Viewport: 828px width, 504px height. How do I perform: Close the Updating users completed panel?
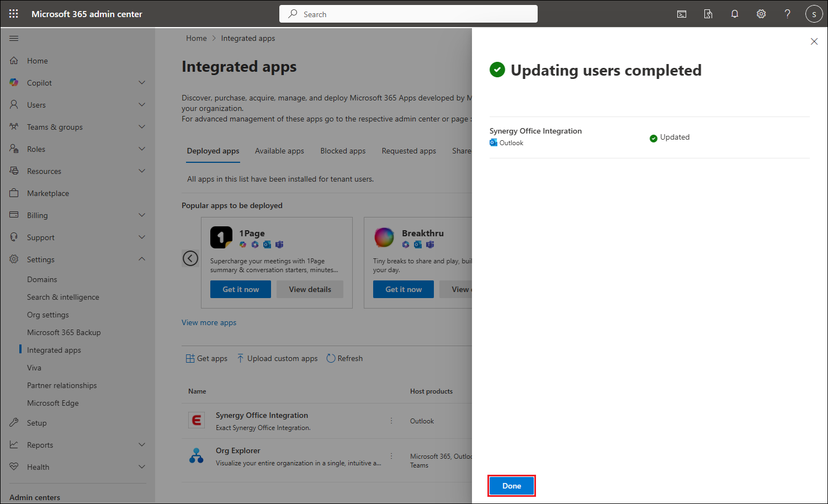click(x=814, y=41)
